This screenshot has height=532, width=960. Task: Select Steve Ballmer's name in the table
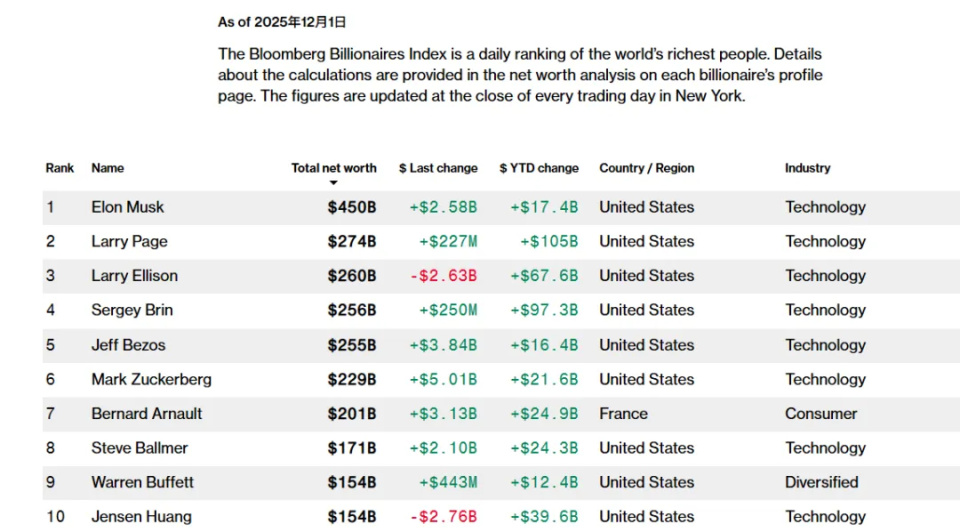tap(140, 448)
